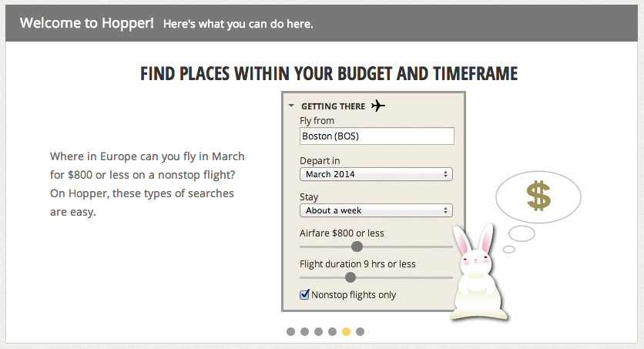Image resolution: width=644 pixels, height=349 pixels.
Task: Click the airplane icon beside Getting There
Action: pos(377,106)
